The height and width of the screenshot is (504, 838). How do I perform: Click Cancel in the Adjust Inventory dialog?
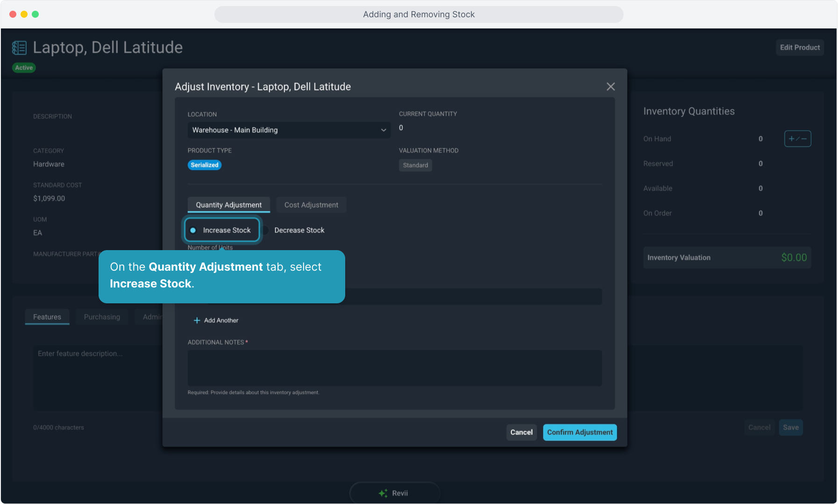(521, 433)
